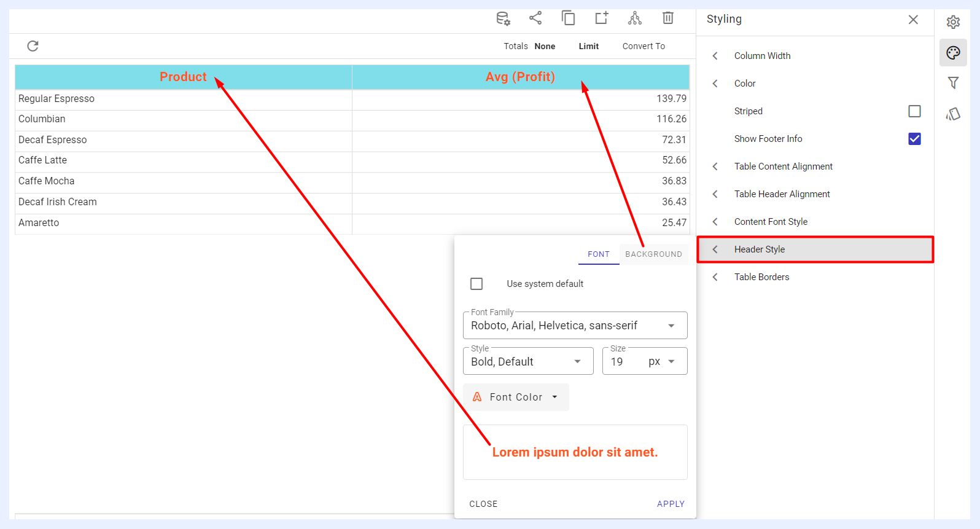This screenshot has width=980, height=529.
Task: Click the refresh icon above the table
Action: [33, 46]
